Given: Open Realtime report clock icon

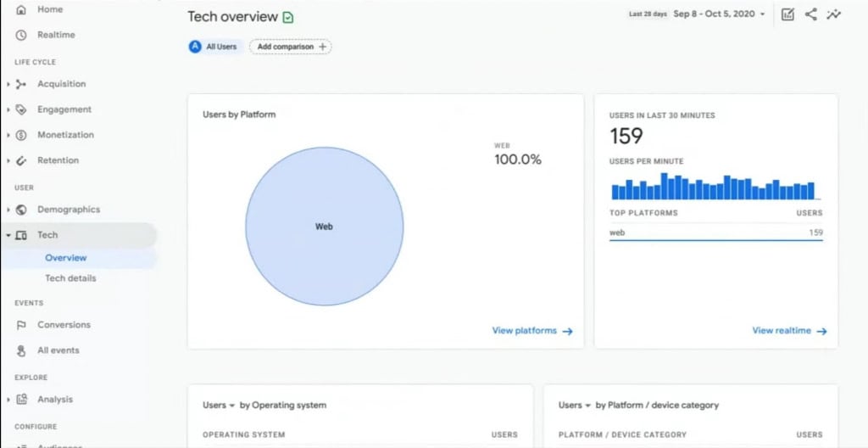Looking at the screenshot, I should [21, 35].
